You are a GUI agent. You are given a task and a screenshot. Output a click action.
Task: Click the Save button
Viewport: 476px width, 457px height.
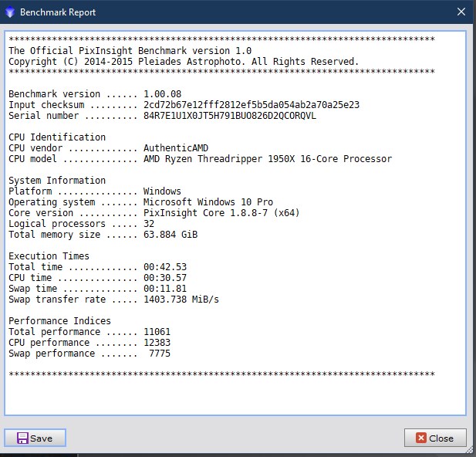point(35,438)
